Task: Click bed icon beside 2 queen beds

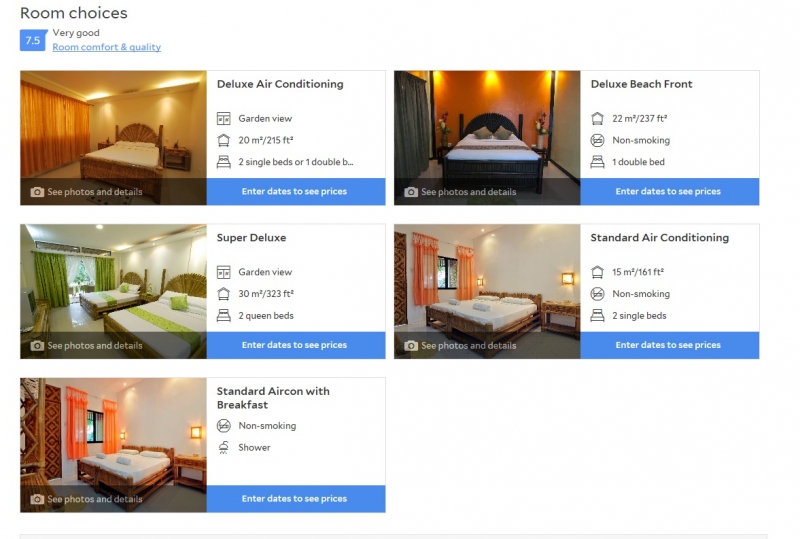Action: click(x=223, y=315)
